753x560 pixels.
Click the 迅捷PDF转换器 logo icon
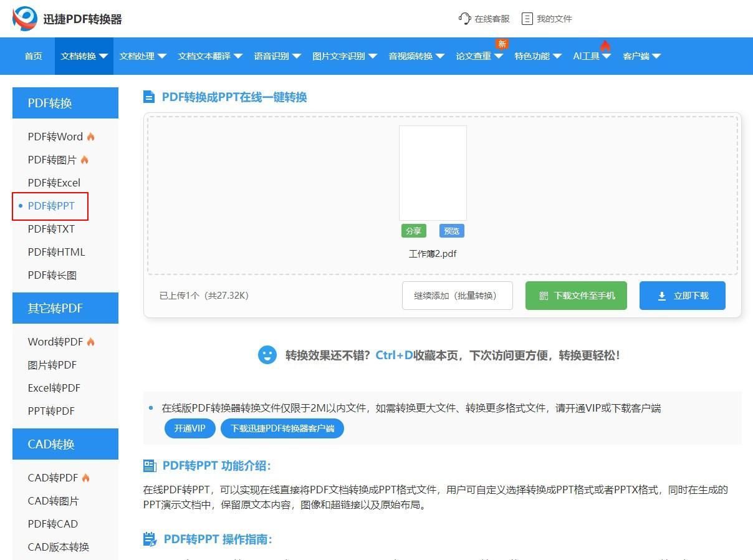click(25, 19)
